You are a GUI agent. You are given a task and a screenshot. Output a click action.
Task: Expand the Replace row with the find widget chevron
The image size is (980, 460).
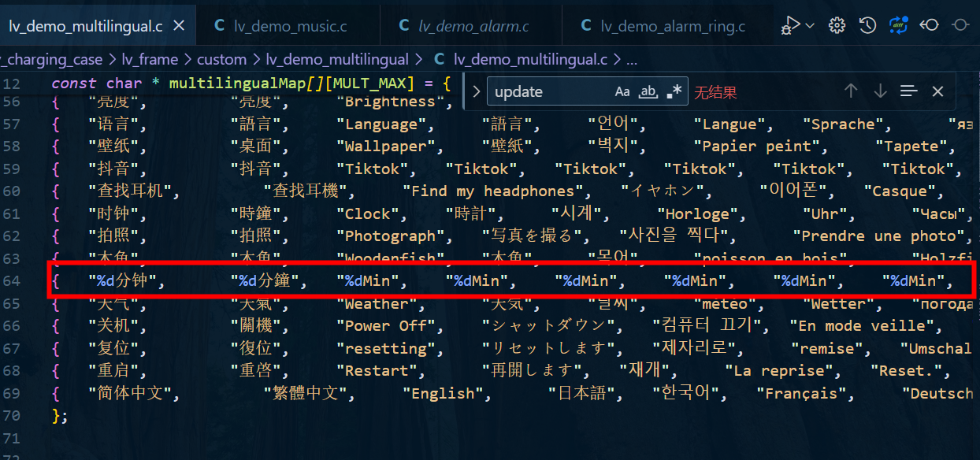point(476,91)
